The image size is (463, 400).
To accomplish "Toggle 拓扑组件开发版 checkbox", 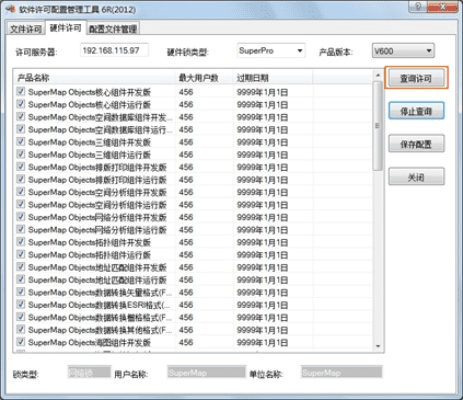I will 21,241.
